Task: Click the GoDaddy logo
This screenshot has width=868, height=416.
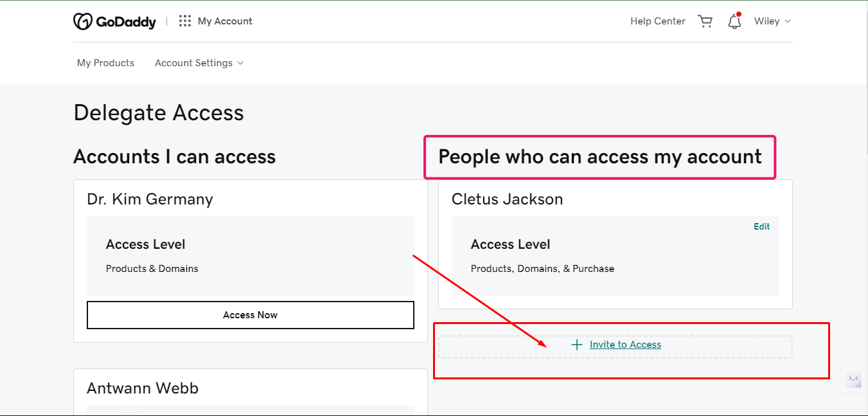Action: pyautogui.click(x=114, y=21)
